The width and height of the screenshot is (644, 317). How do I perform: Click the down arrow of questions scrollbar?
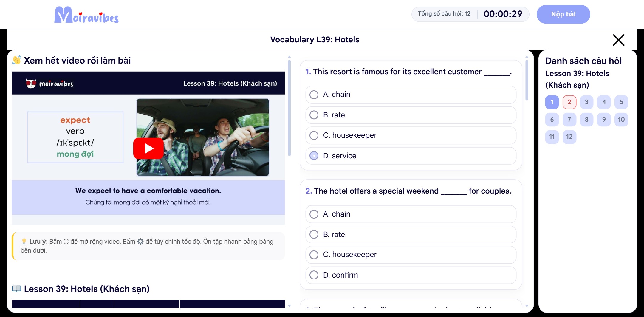(527, 306)
